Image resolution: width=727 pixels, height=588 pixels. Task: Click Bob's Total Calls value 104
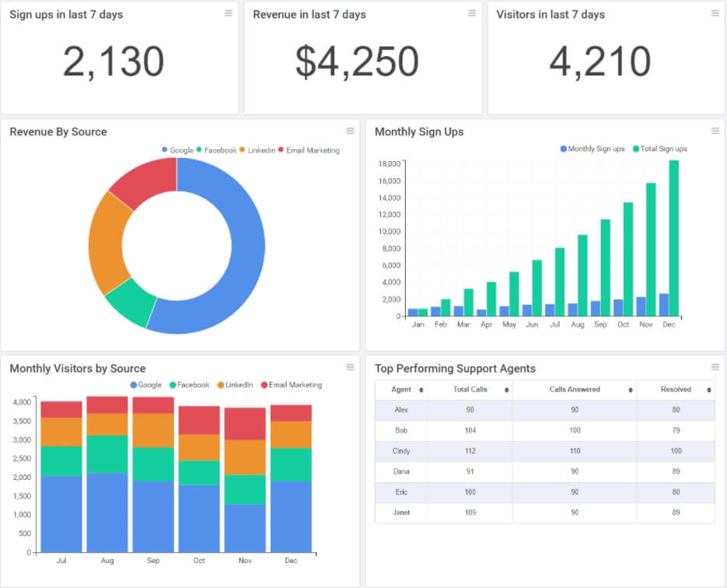(x=470, y=430)
